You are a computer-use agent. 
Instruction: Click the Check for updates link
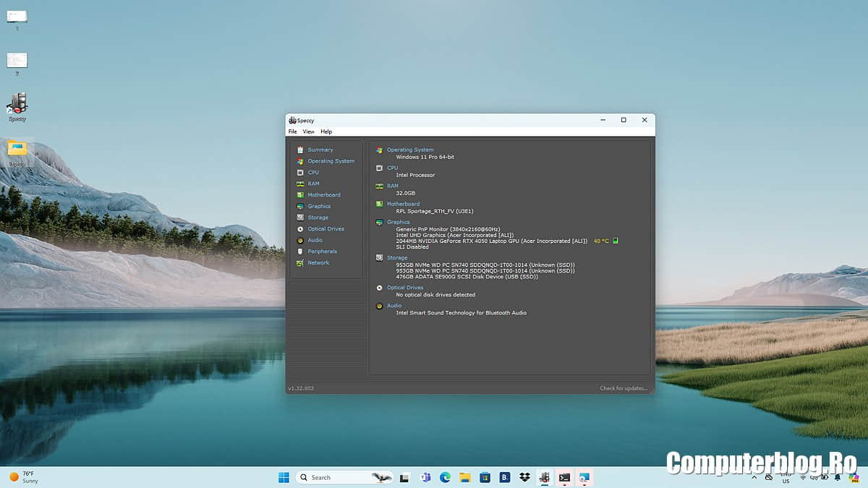[624, 388]
